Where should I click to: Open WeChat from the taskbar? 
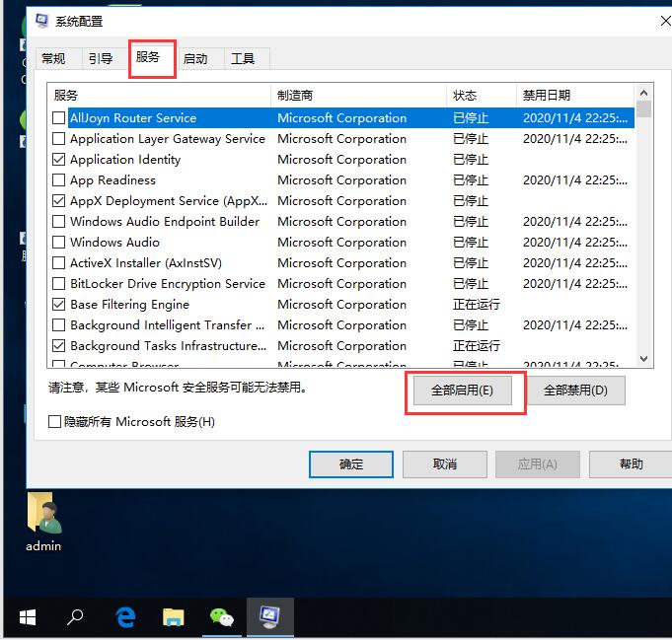pos(222,617)
